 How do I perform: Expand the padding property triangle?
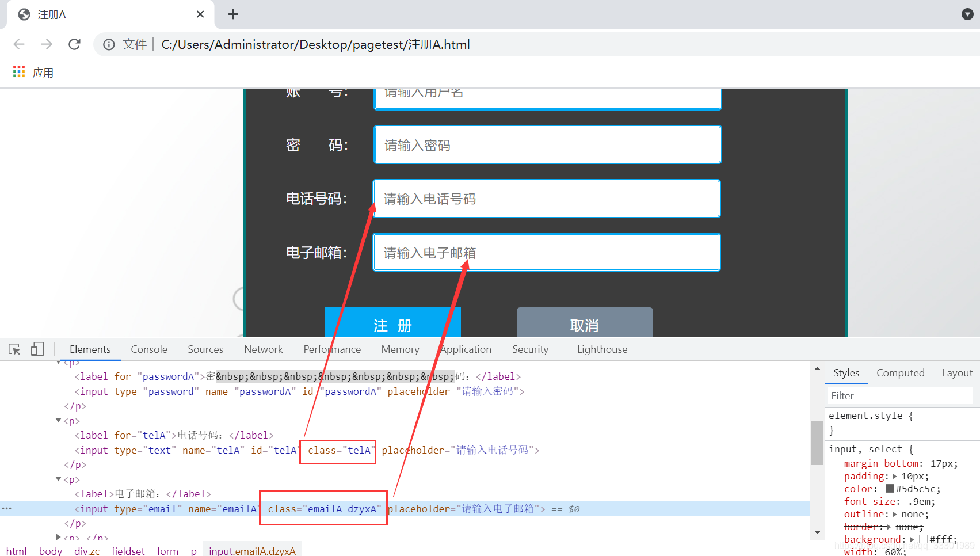coord(895,477)
